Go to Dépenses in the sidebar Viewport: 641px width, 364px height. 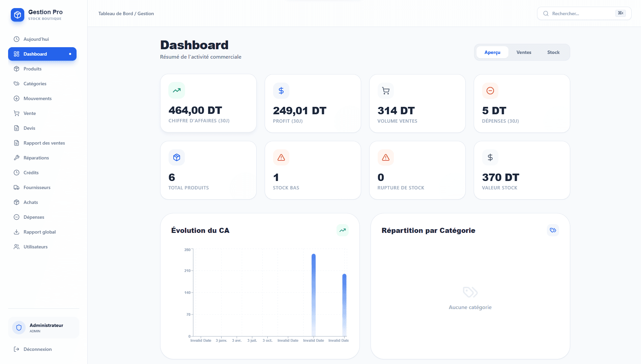(42, 217)
